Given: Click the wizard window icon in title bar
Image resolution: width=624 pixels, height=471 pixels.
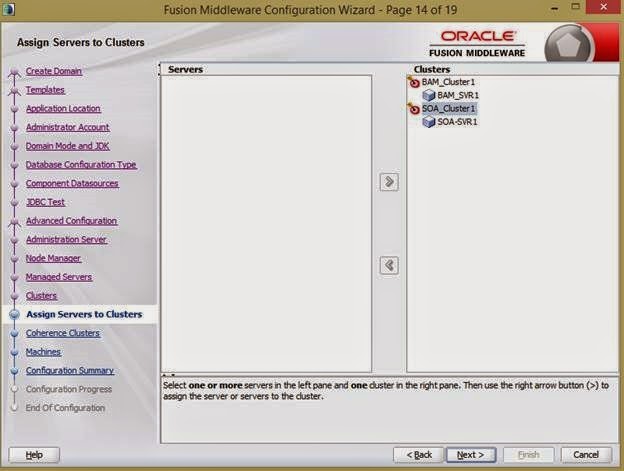Looking at the screenshot, I should 8,9.
